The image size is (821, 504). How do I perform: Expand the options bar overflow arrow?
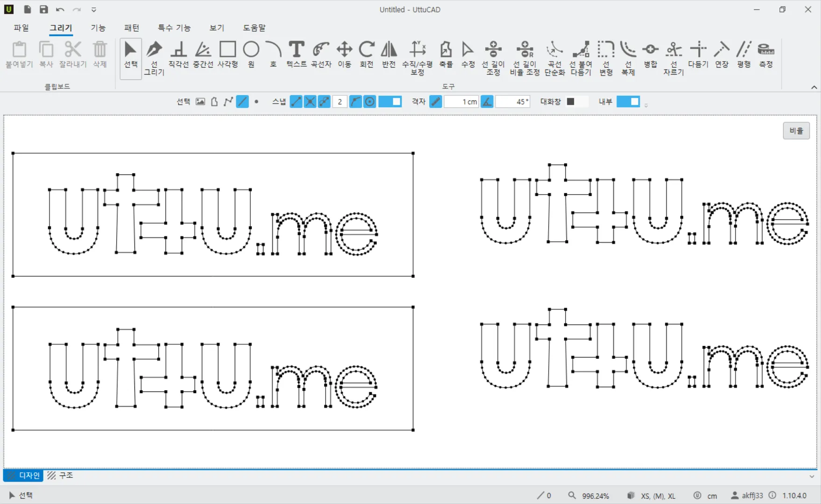[646, 105]
